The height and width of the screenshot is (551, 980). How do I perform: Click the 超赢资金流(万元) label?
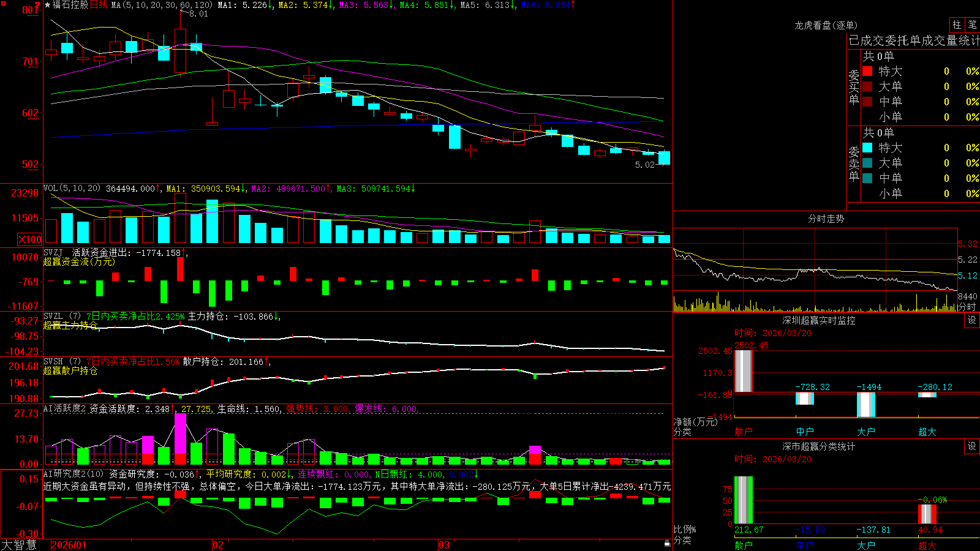(79, 261)
